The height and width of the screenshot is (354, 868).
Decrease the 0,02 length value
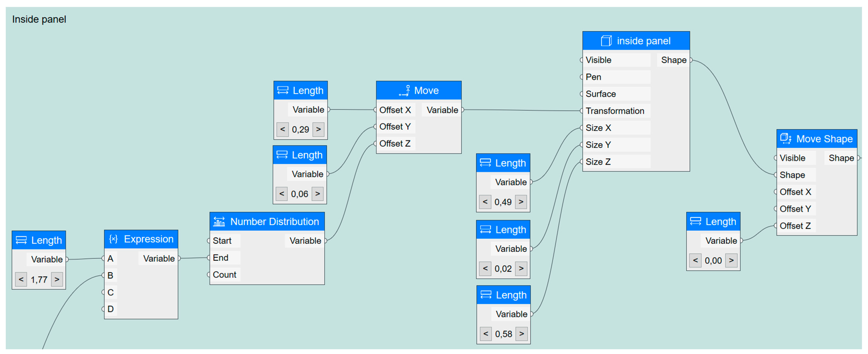click(x=485, y=268)
